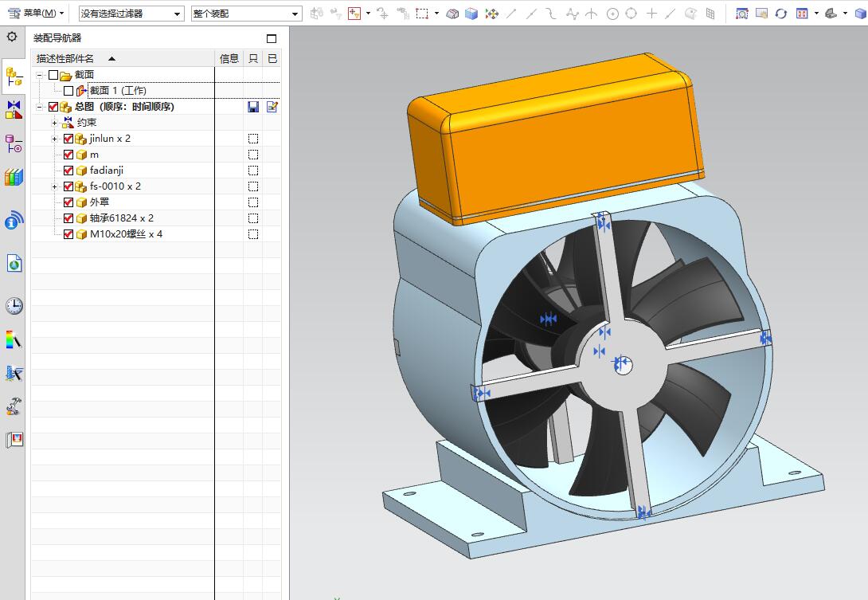Select the M10x20螺丝 x 4 tree item
Viewport: 868px width, 600px height.
click(x=126, y=234)
